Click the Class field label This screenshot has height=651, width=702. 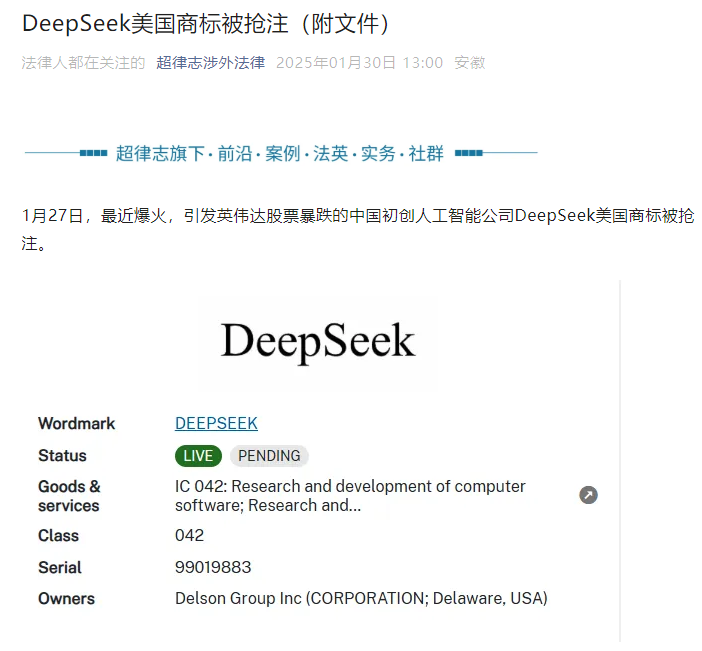(x=59, y=535)
